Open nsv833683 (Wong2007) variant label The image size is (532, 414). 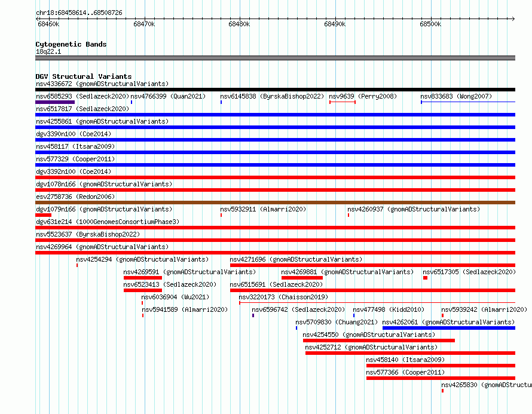pyautogui.click(x=456, y=96)
